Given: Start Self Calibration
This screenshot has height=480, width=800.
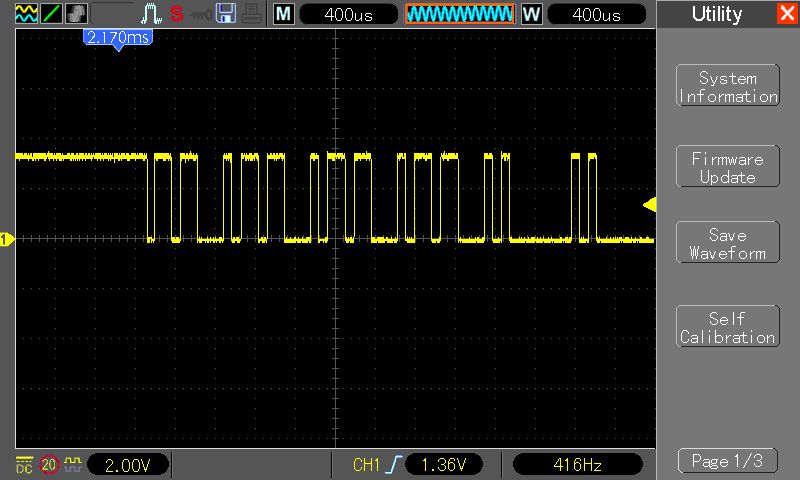Looking at the screenshot, I should (x=727, y=328).
